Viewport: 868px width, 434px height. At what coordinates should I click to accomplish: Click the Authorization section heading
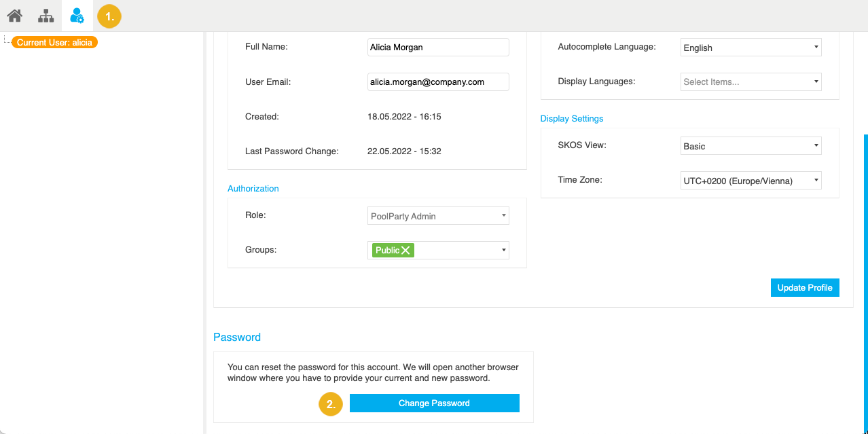pos(253,188)
